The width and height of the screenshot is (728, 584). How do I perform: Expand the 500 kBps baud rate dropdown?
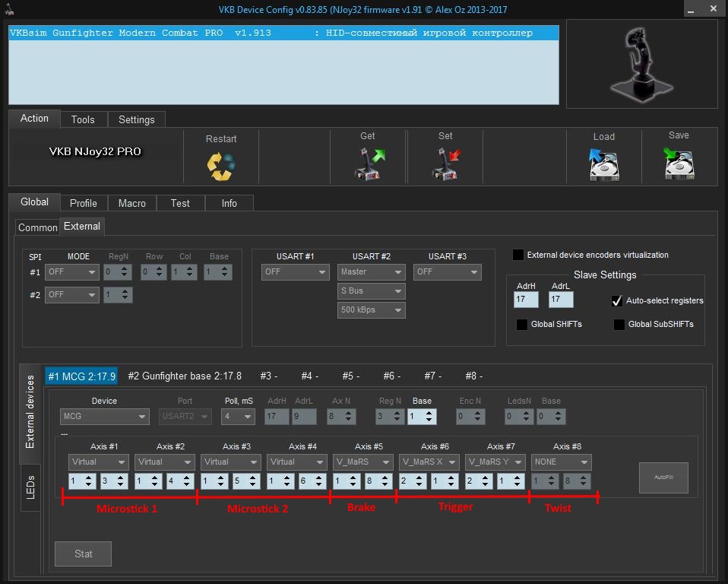[371, 309]
